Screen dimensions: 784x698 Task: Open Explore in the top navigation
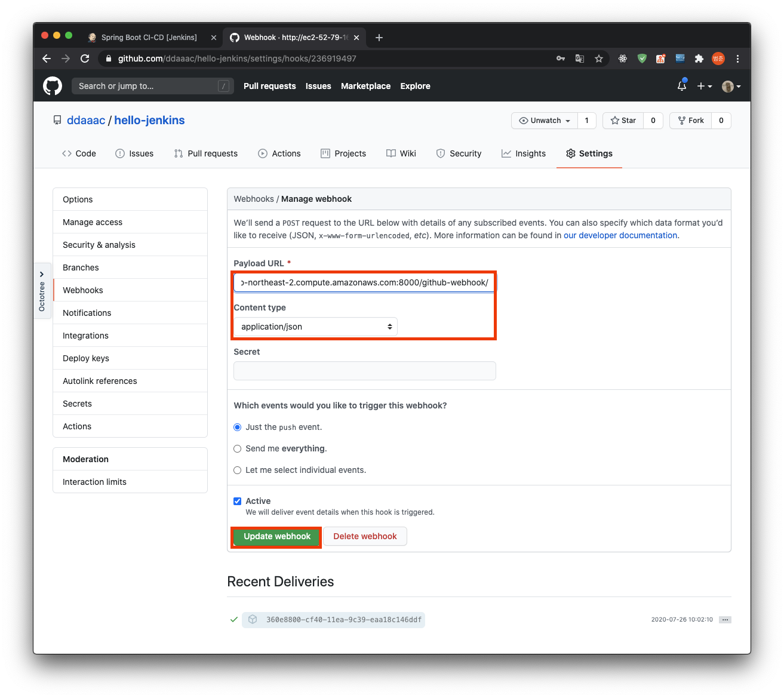(415, 86)
